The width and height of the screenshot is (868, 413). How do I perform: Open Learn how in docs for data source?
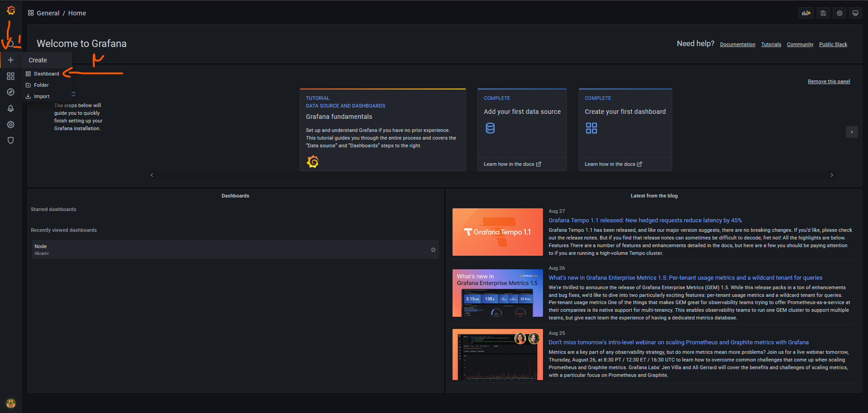[x=512, y=164]
